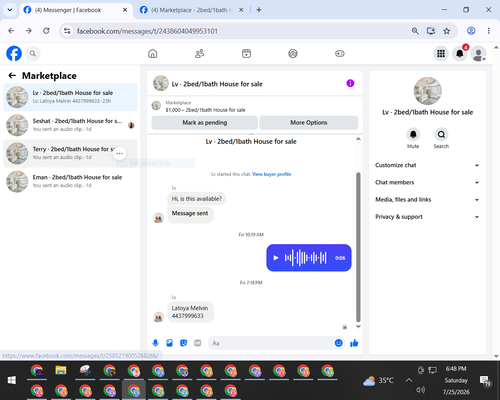Record a voice clip with microphone icon
Image resolution: width=500 pixels, height=400 pixels.
[155, 343]
